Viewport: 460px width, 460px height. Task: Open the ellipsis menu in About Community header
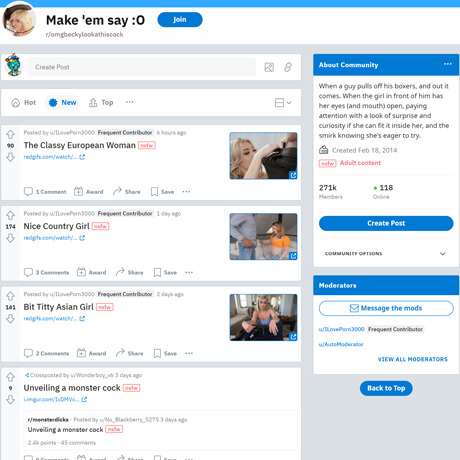pyautogui.click(x=448, y=64)
